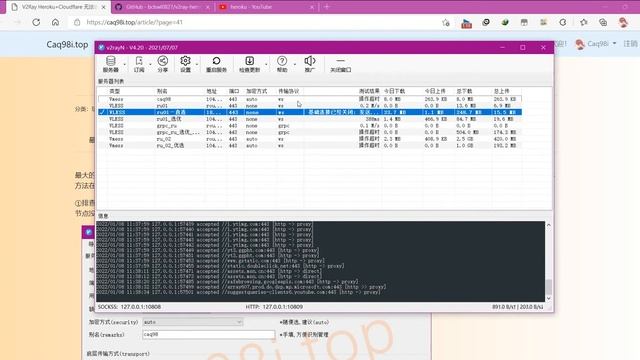Click the browser address bar URL caq98i.top
The width and height of the screenshot is (640, 360).
click(134, 22)
